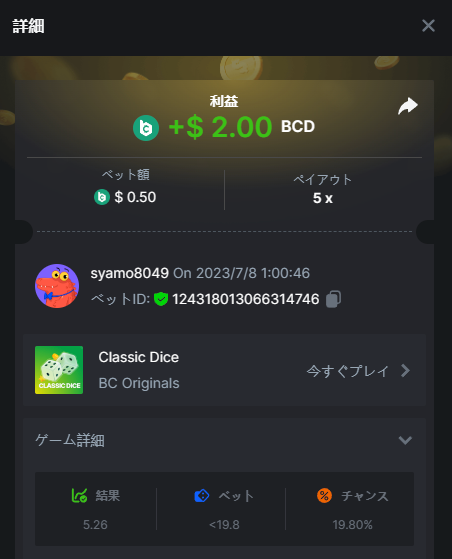
Task: Click the orange percent chance icon
Action: (x=324, y=496)
